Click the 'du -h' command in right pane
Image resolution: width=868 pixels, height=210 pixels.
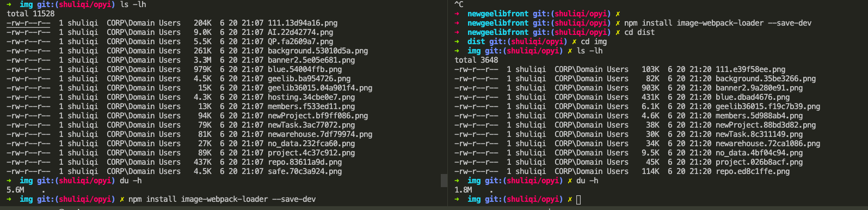click(x=587, y=181)
